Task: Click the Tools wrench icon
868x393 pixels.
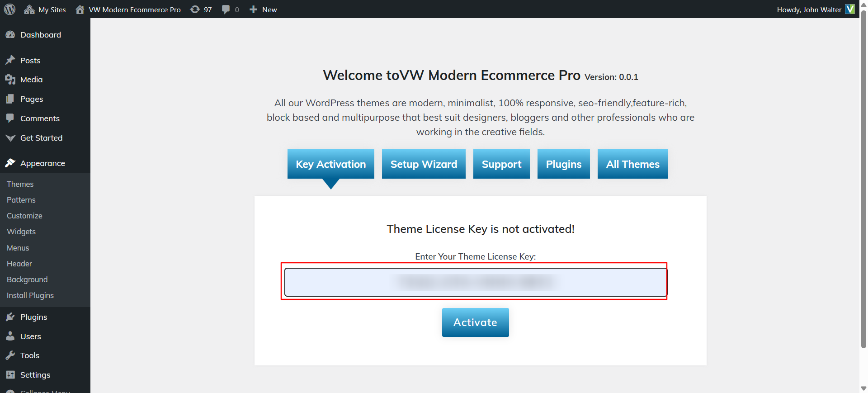Action: (10, 355)
